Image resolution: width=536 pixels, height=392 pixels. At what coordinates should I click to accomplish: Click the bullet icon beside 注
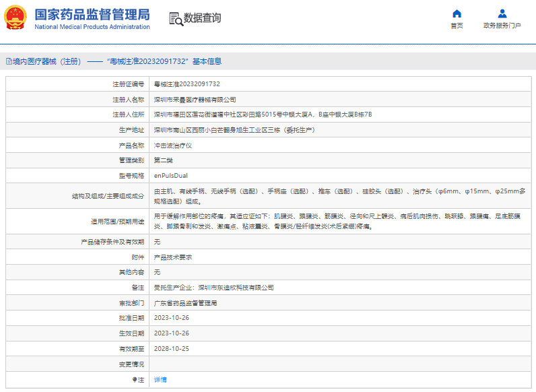click(x=135, y=380)
